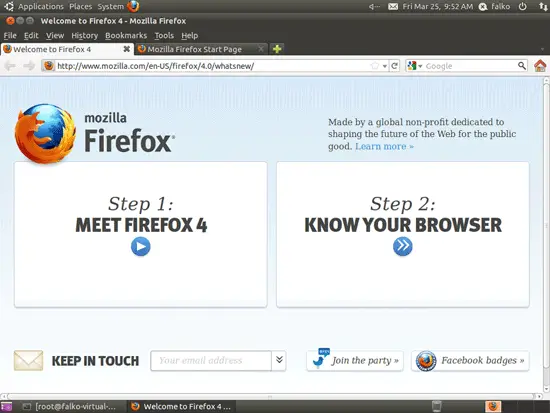Screen dimensions: 550x413
Task: Open the Edit menu
Action: (31, 35)
